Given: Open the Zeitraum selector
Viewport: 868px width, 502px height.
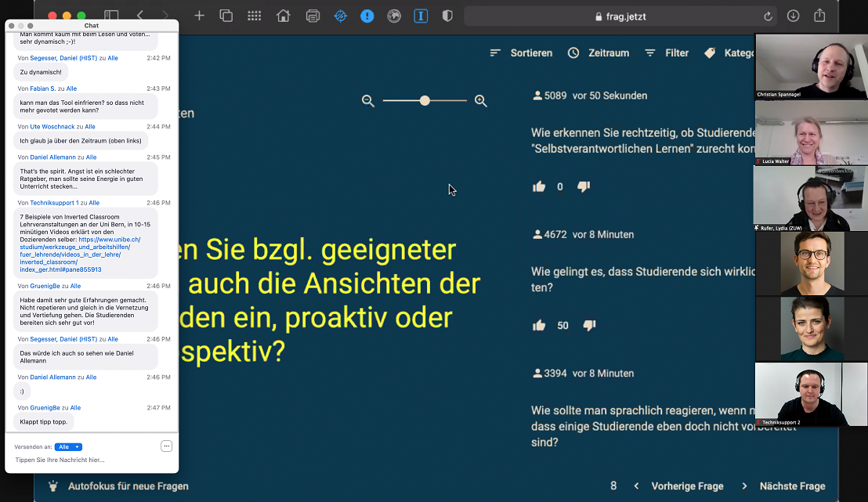Looking at the screenshot, I should pos(599,53).
